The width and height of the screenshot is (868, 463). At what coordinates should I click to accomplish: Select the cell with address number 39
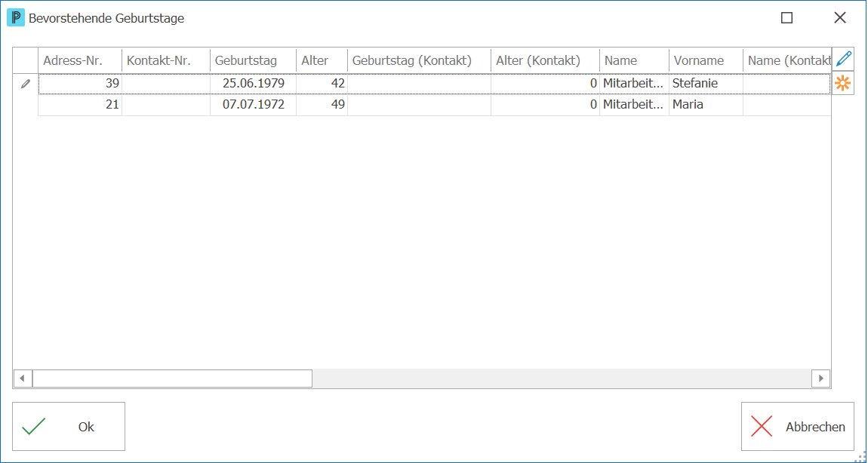tap(80, 84)
